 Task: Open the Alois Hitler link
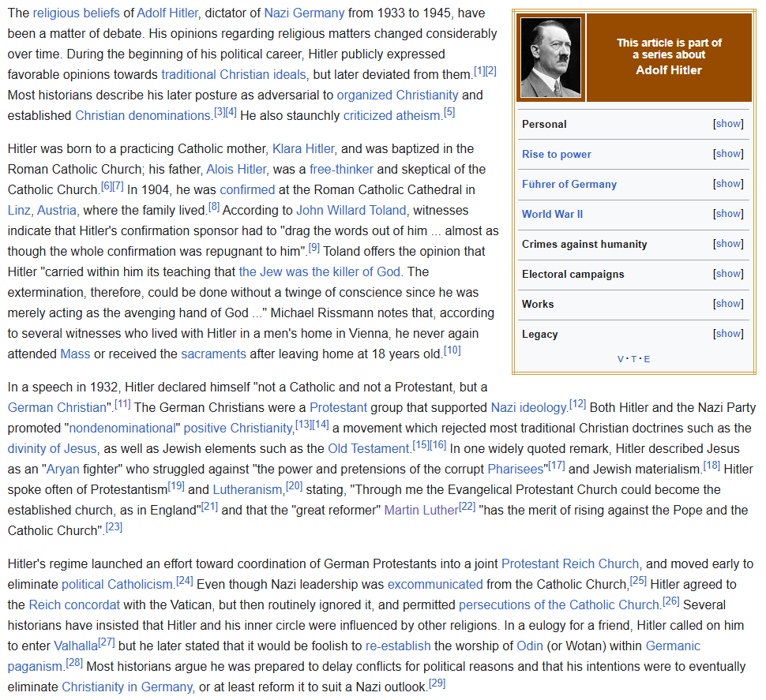236,170
